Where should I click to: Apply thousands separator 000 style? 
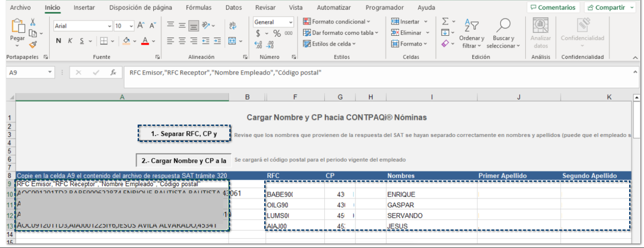(289, 33)
